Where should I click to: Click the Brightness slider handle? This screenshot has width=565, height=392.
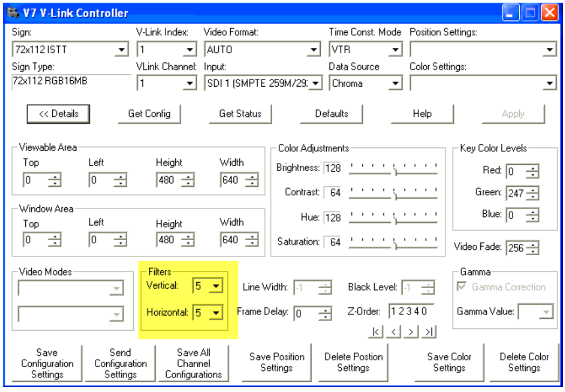point(395,171)
